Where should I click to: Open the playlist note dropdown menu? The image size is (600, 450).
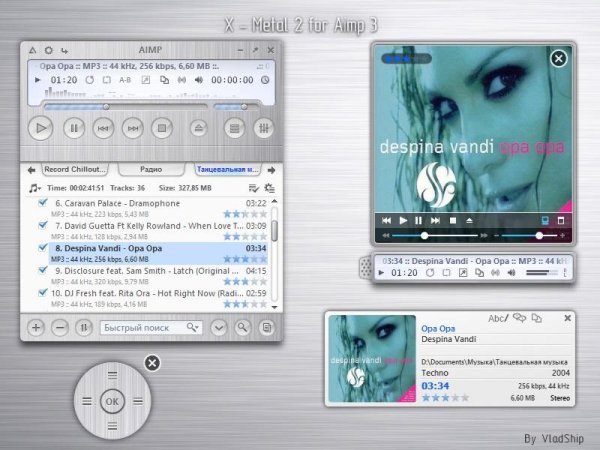35,188
